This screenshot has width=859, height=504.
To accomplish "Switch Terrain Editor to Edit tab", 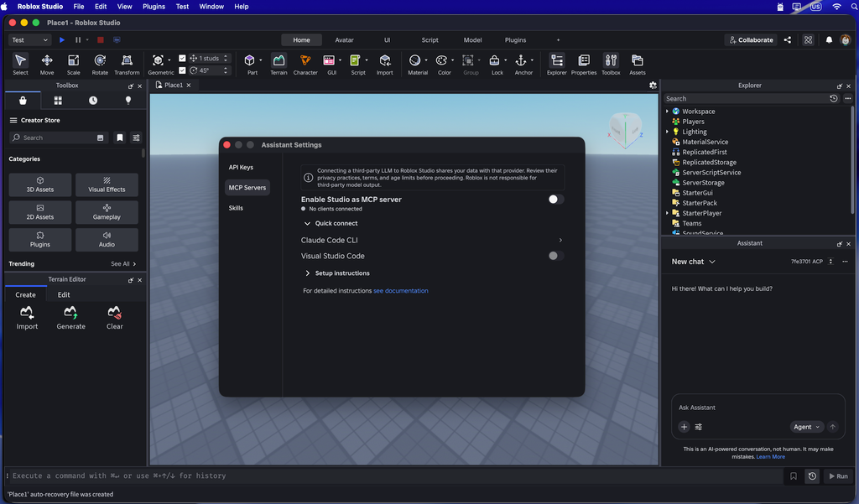I will pos(64,294).
